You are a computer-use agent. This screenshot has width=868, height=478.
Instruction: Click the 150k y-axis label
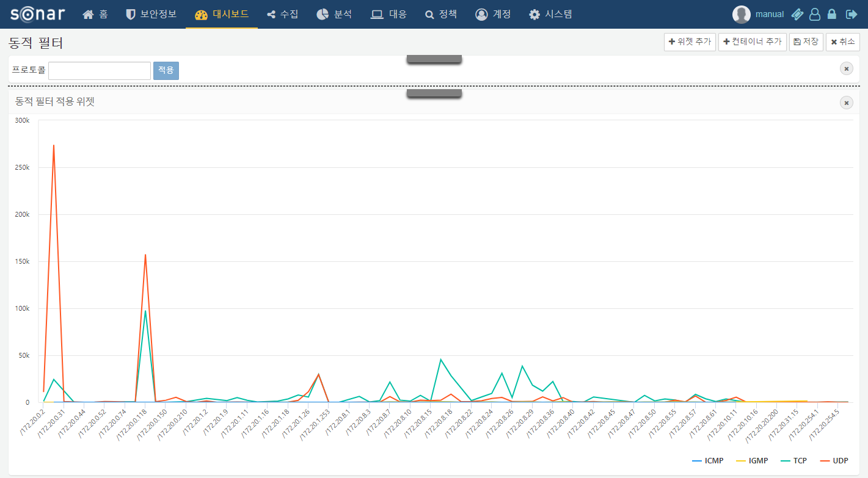tap(21, 261)
